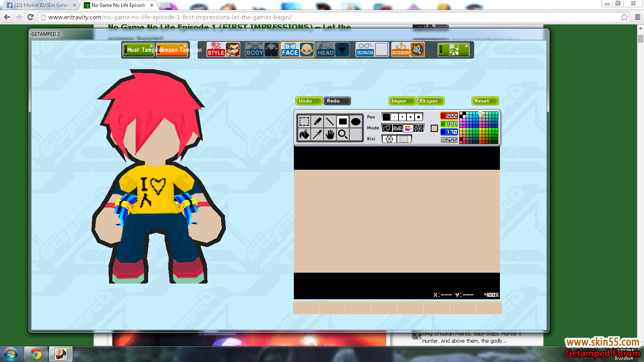Screen dimensions: 644x362
Task: Choose the second pen size
Action: click(x=394, y=117)
